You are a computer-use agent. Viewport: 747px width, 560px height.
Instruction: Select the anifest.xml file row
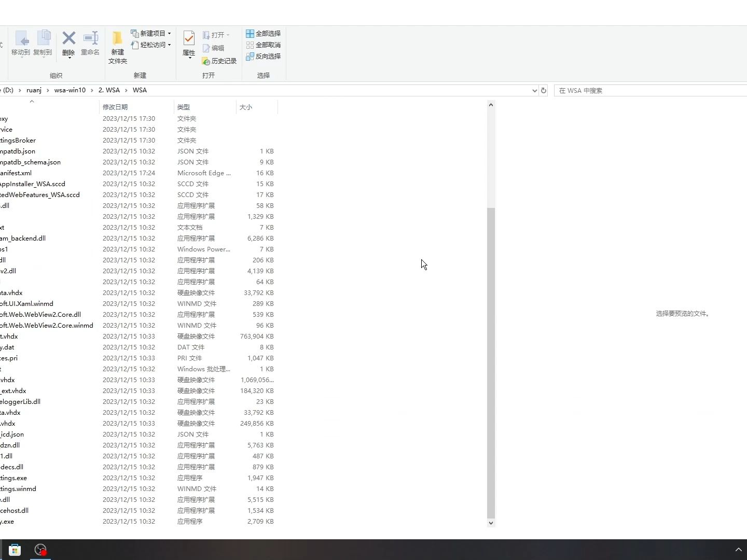pos(137,173)
